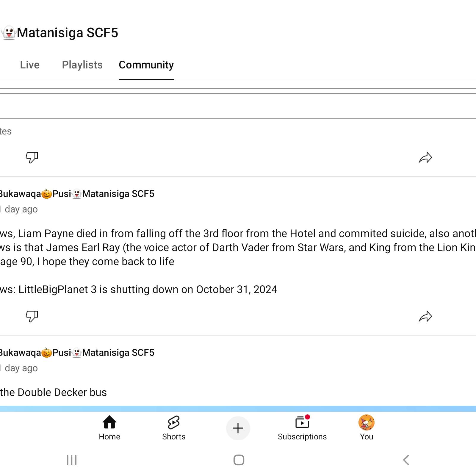476x476 pixels.
Task: Tap Android recent apps button
Action: coord(72,460)
